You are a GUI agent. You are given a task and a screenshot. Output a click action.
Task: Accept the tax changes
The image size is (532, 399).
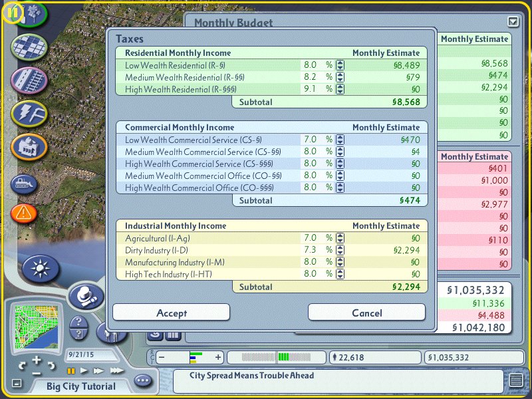[x=172, y=313]
